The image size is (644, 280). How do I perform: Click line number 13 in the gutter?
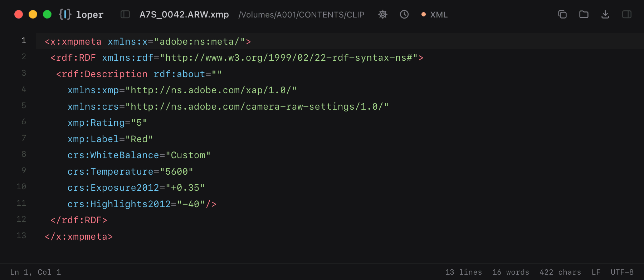tap(21, 235)
